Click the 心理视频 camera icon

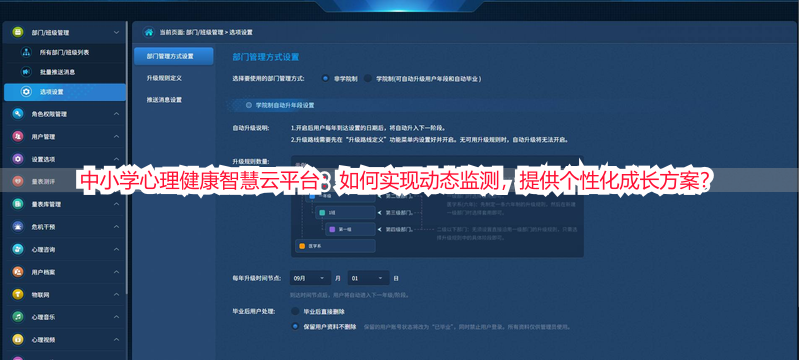point(18,339)
